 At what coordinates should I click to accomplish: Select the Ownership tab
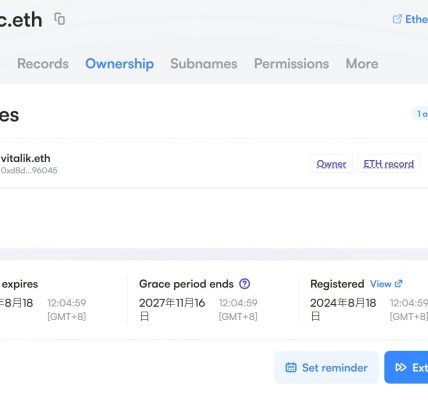(120, 64)
